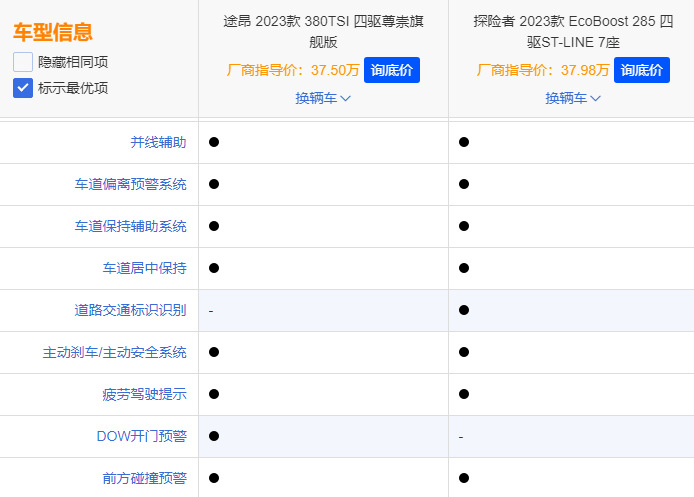Open the 疲劳驾驶提示 link

144,394
